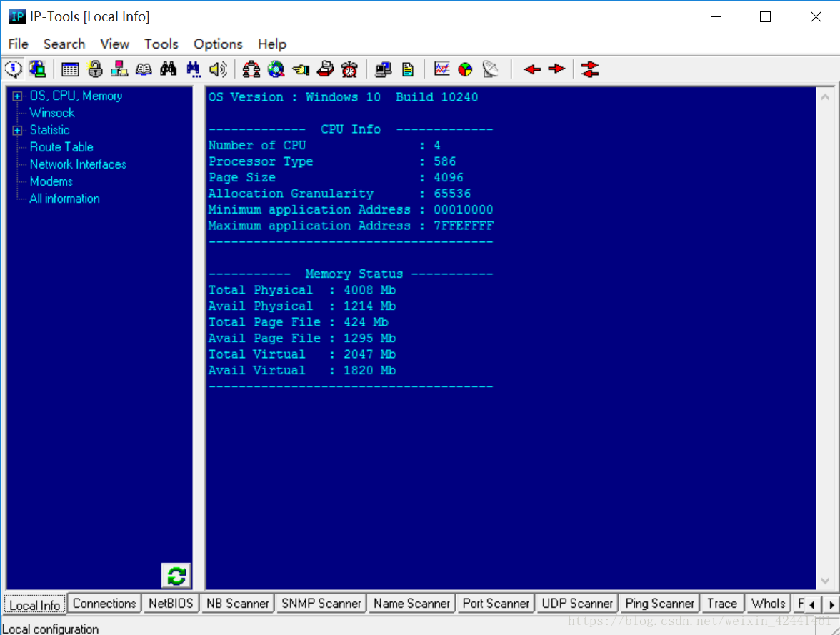
Task: Click the globe with magnifier WhoIs icon
Action: 276,69
